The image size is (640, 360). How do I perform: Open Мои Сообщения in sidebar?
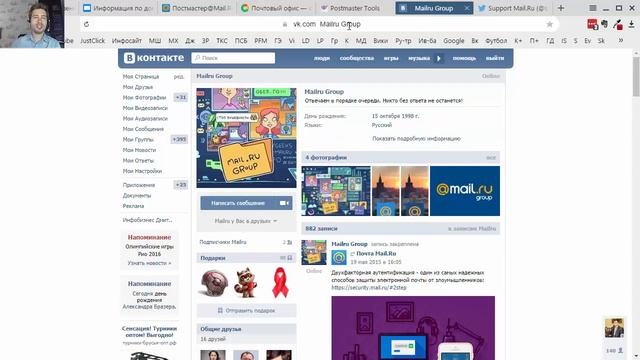pos(143,129)
